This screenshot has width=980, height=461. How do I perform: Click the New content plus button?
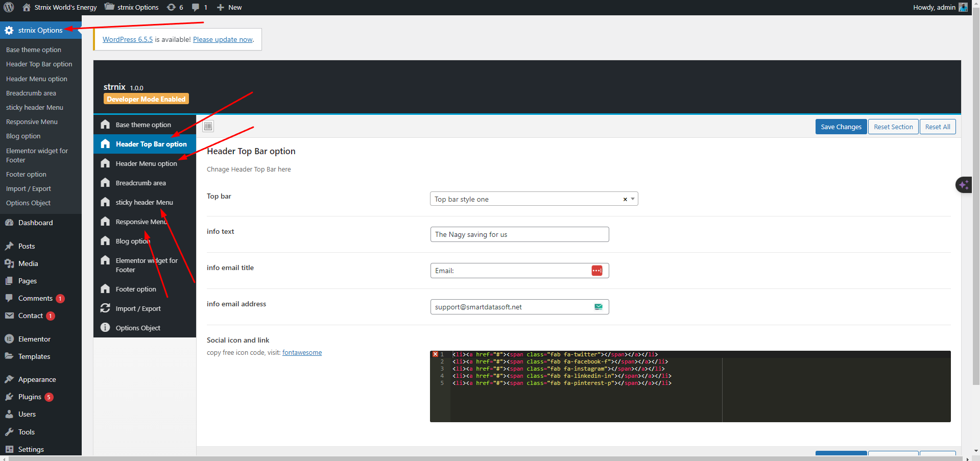229,7
